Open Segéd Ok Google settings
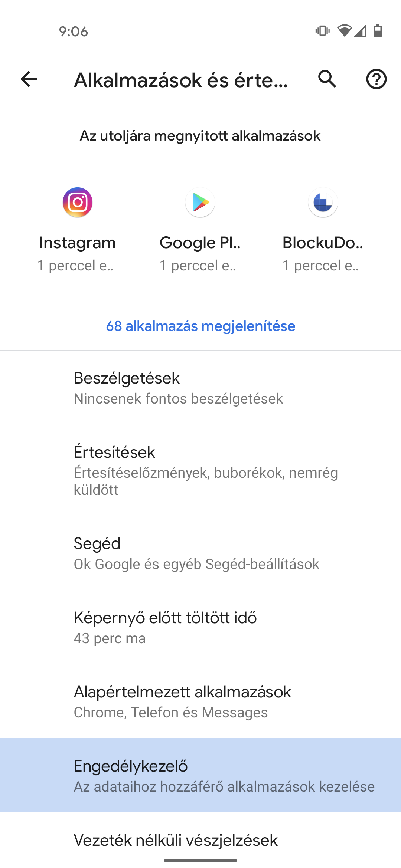The image size is (401, 868). click(x=200, y=553)
